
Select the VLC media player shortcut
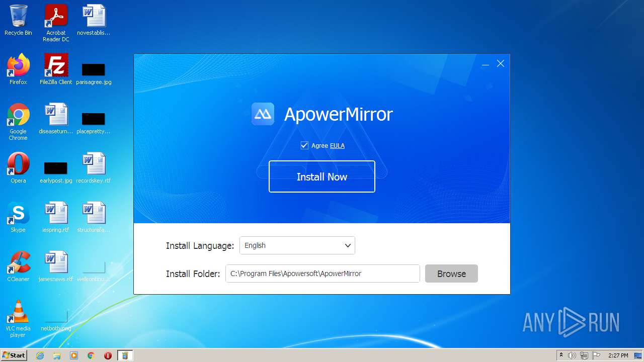coord(18,319)
